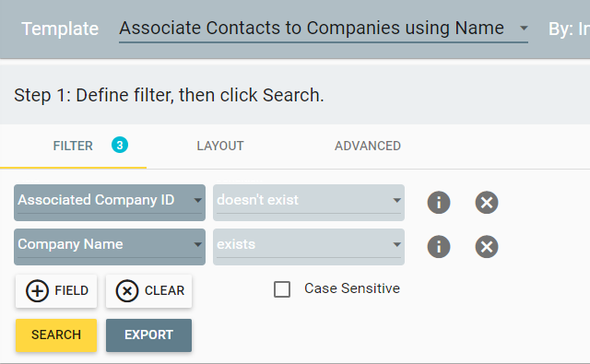Viewport: 590px width, 364px height.
Task: Open the "exists" operator dropdown
Action: (309, 247)
